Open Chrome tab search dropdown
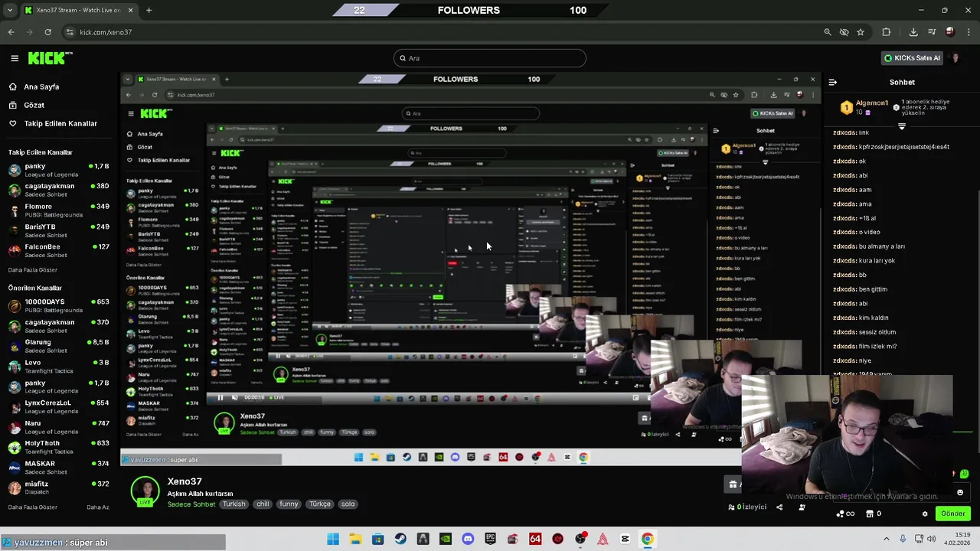The height and width of the screenshot is (551, 980). click(x=10, y=10)
